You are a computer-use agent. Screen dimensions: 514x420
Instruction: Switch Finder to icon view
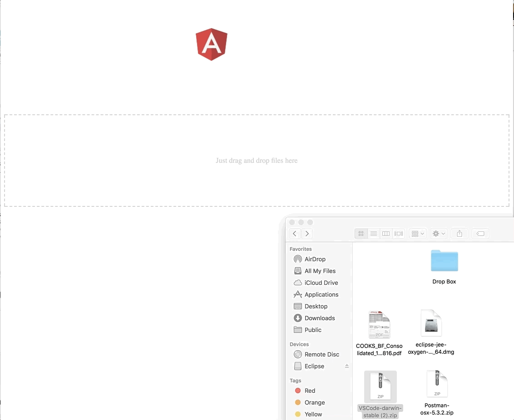pyautogui.click(x=361, y=234)
